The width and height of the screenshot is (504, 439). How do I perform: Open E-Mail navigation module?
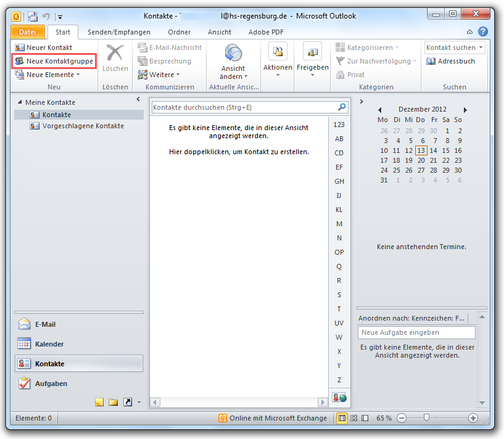(x=79, y=324)
